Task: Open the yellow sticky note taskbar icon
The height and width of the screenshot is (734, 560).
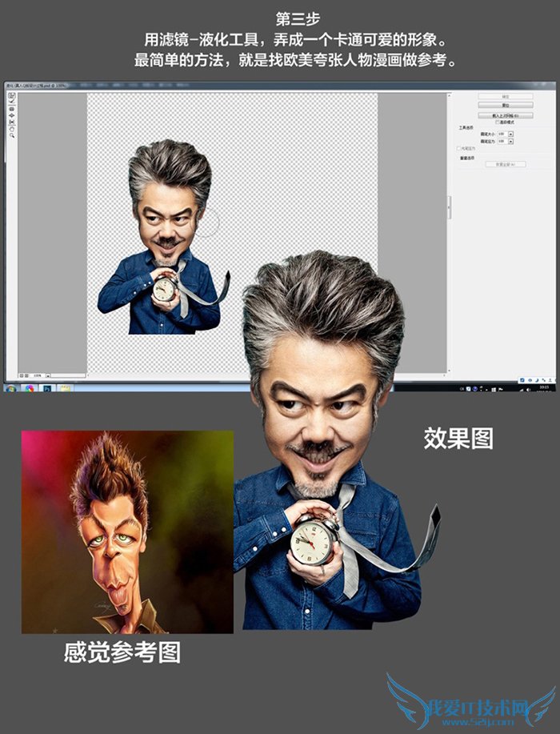Action: pyautogui.click(x=65, y=389)
